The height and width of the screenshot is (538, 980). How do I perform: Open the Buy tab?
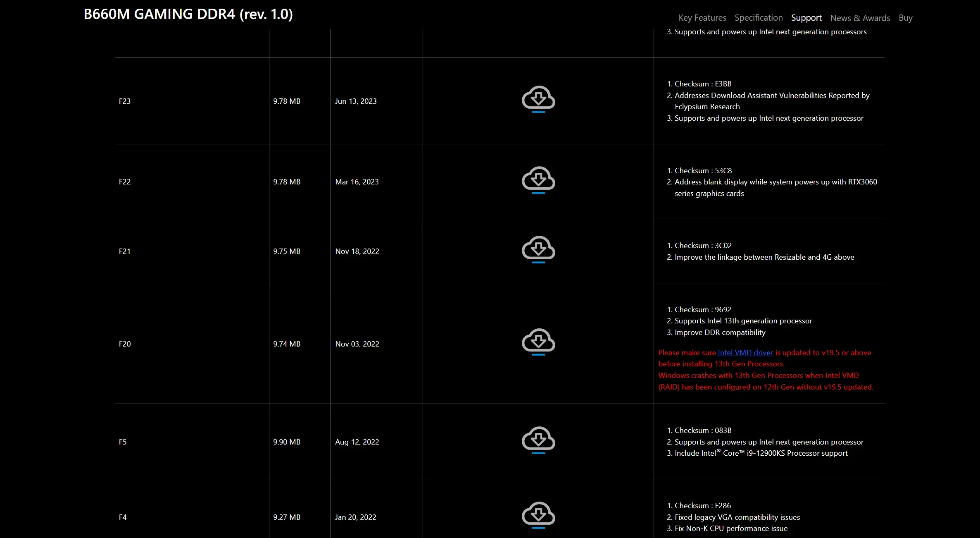(x=906, y=18)
